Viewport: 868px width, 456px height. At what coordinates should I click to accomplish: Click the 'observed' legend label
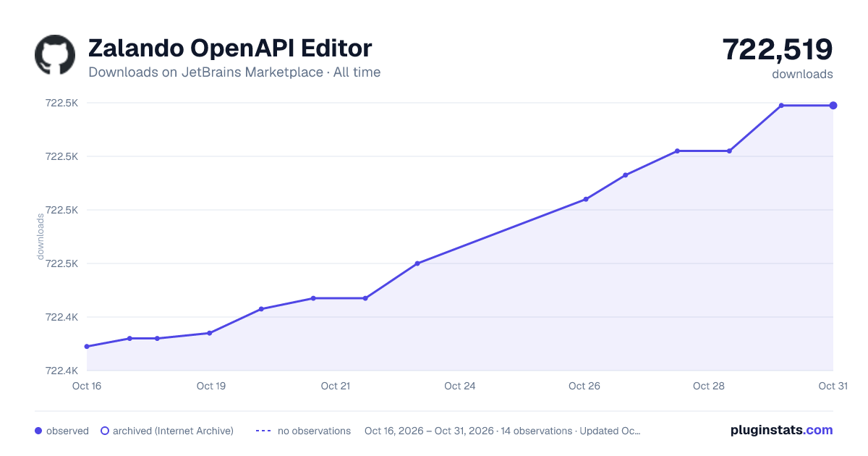(67, 431)
